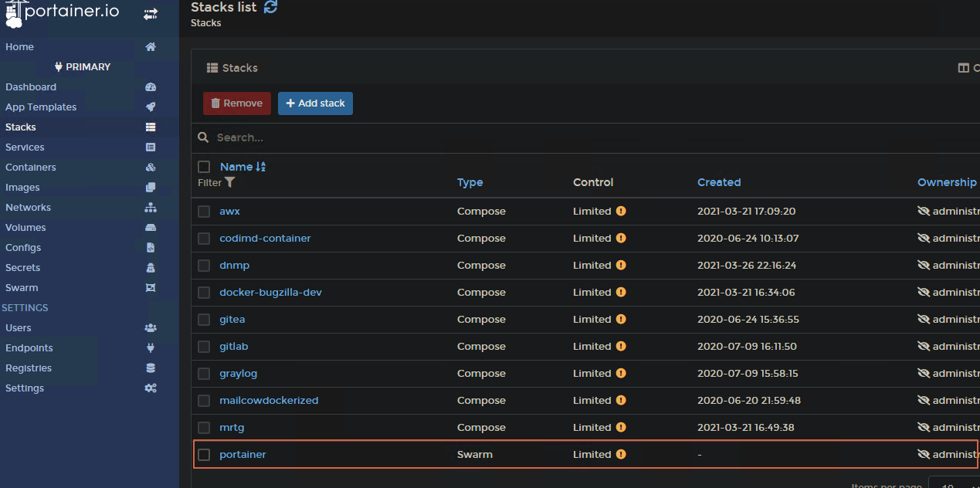Tick the select-all checkbox beside Name
Viewport: 980px width, 488px height.
(204, 167)
